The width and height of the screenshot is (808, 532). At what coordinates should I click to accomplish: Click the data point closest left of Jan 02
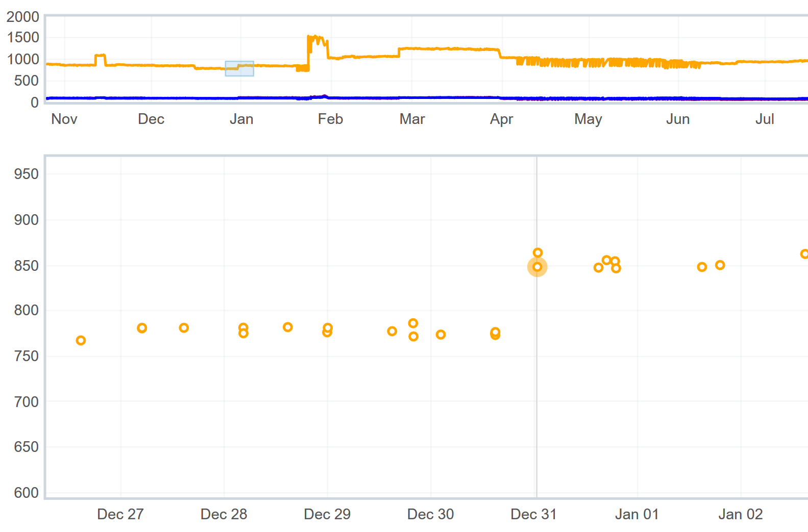point(720,265)
